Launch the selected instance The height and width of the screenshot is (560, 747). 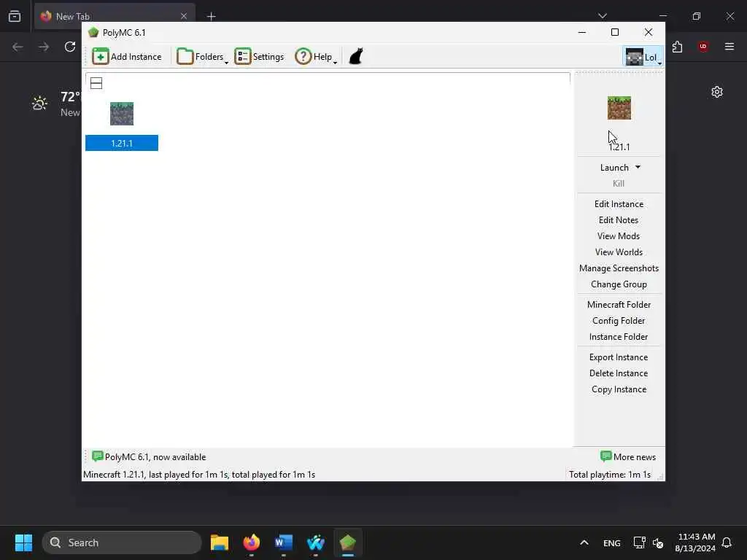[614, 168]
